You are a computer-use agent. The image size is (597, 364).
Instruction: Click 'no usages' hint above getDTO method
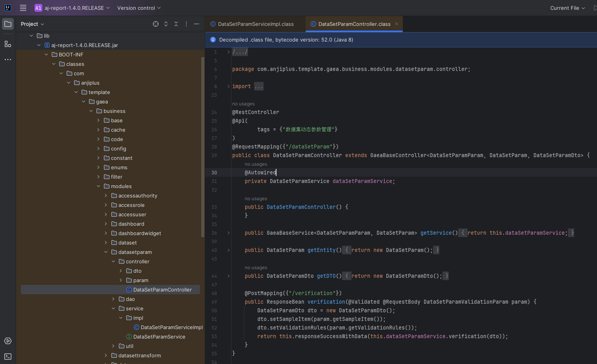coord(256,268)
